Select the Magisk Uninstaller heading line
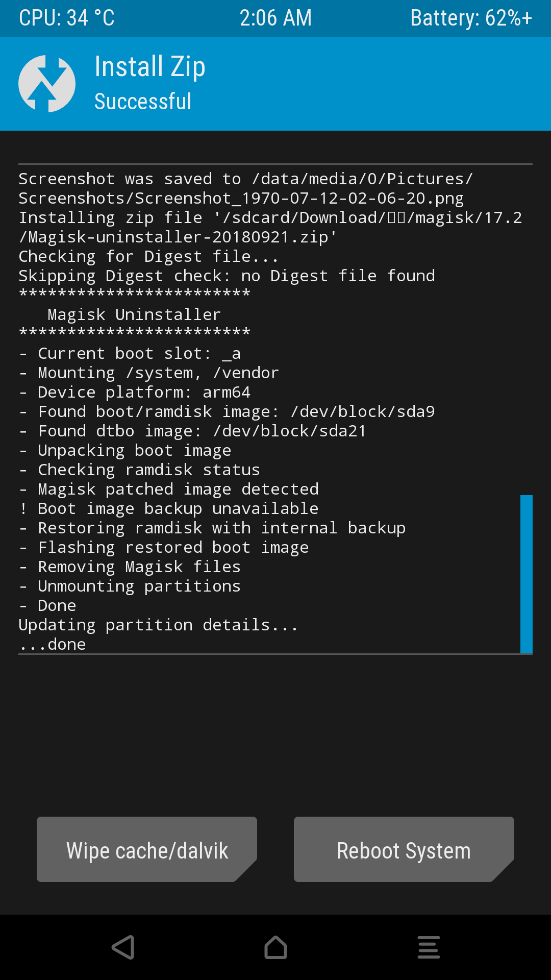 tap(134, 314)
